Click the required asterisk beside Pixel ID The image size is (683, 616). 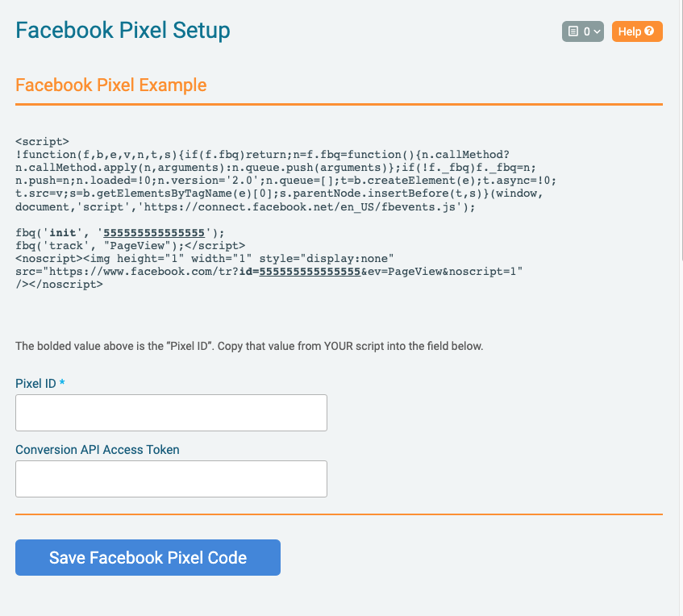(x=62, y=382)
